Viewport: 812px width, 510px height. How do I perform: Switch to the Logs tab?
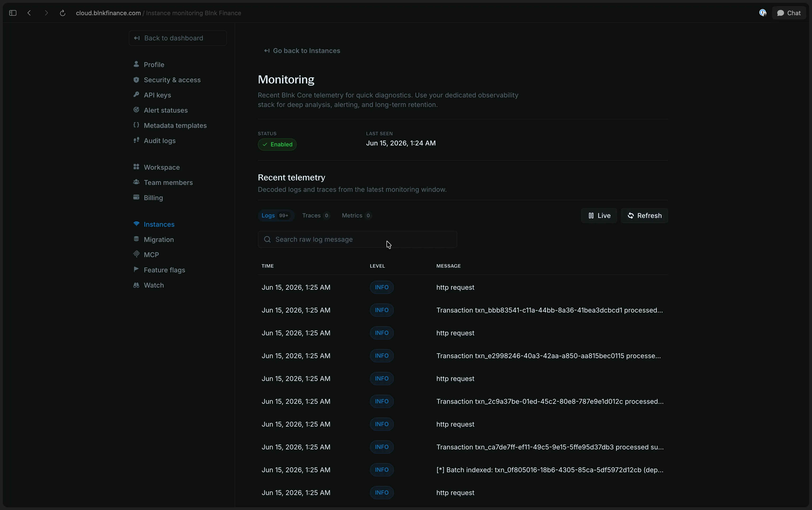click(x=276, y=216)
